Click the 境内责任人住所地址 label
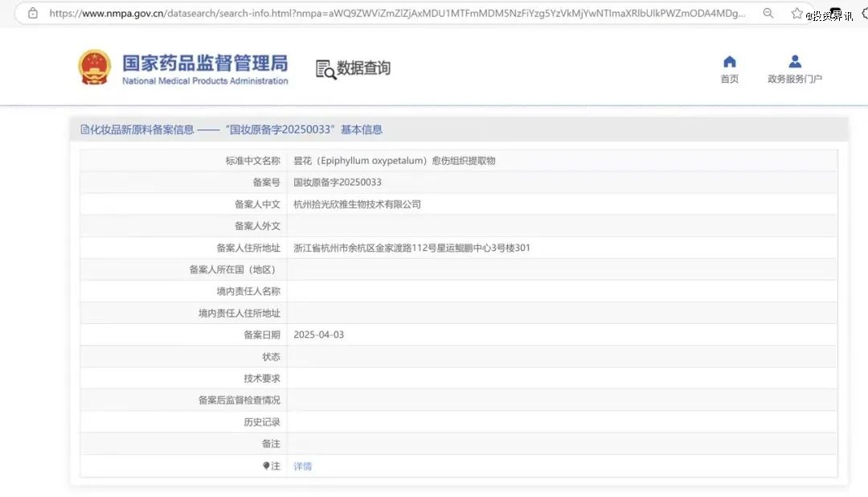 click(x=240, y=313)
